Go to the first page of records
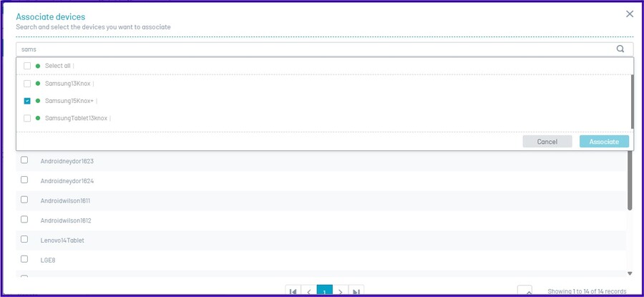This screenshot has height=297, width=644. tap(293, 291)
